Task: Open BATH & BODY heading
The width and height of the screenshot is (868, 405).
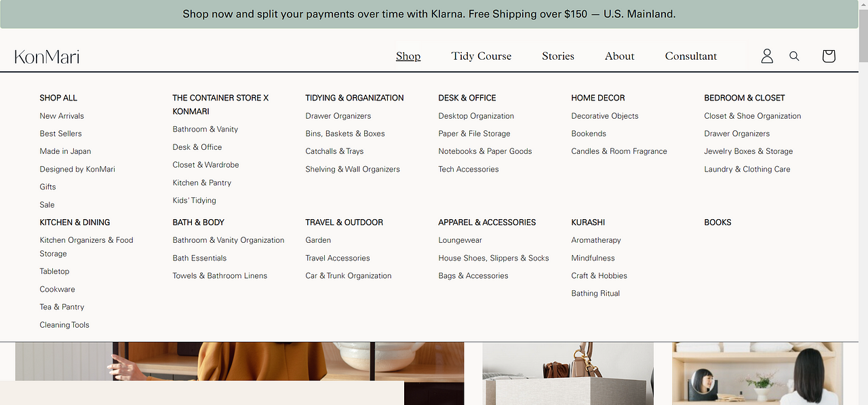Action: [198, 223]
